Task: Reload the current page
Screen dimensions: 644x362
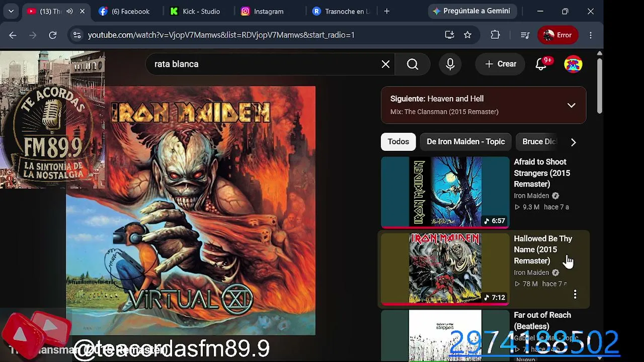Action: 52,35
